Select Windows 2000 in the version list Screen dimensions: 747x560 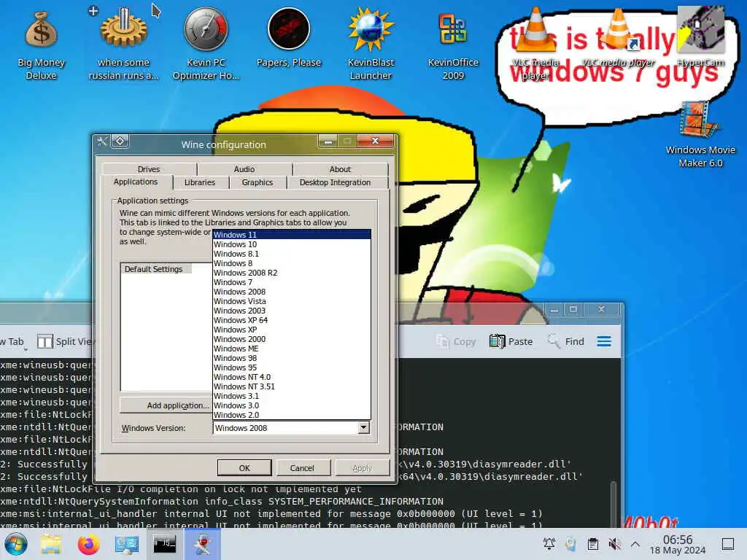[292, 339]
